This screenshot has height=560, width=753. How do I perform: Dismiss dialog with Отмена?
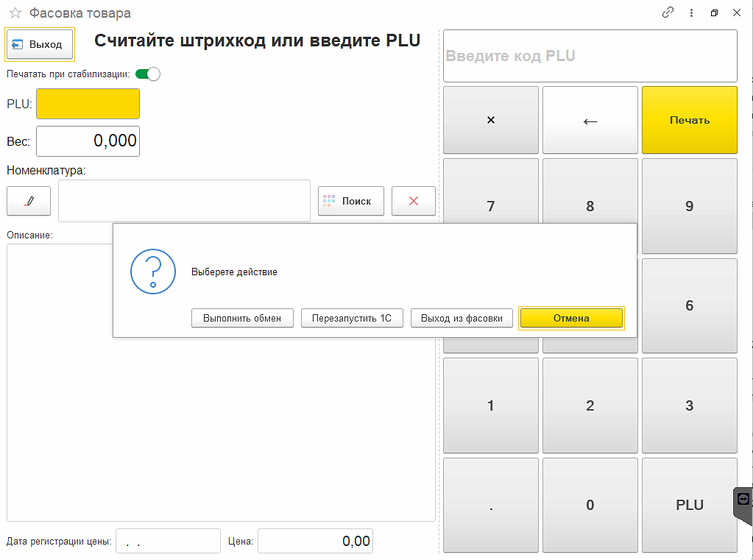(571, 318)
